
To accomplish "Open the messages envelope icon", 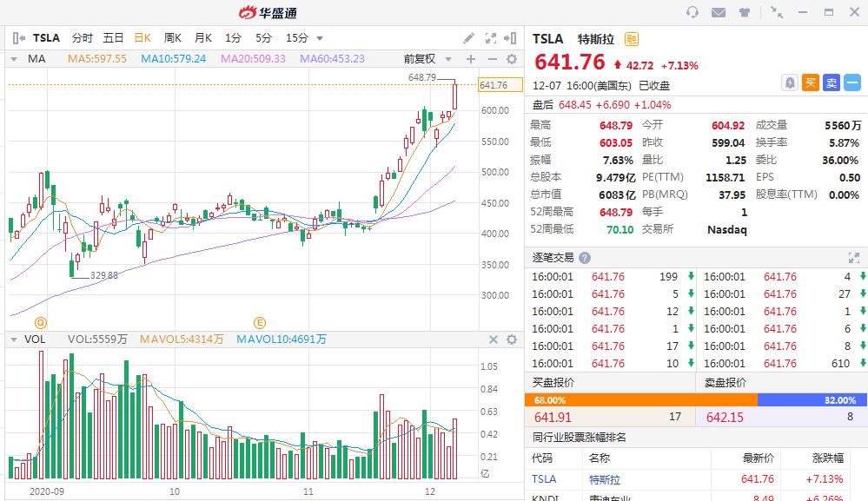I will pos(719,12).
